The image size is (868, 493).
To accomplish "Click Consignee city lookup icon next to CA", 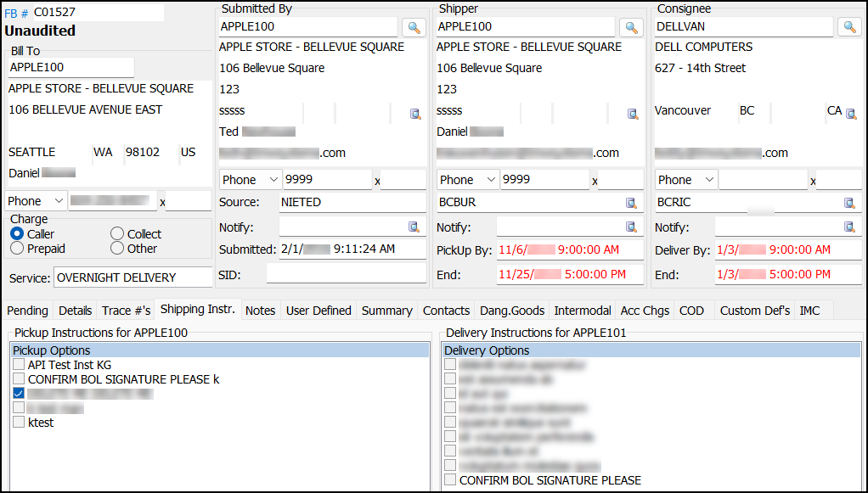I will point(851,114).
